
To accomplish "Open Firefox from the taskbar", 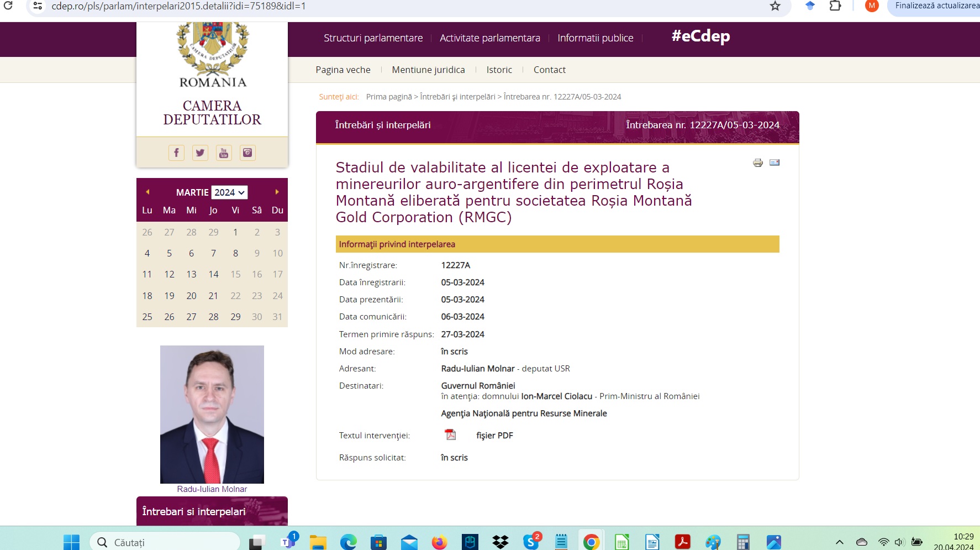I will coord(439,542).
